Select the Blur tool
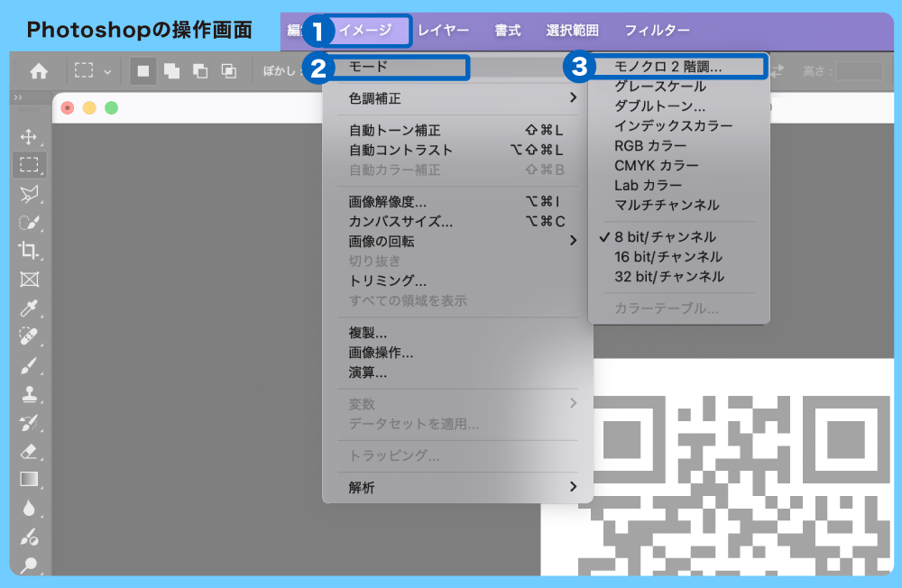 [x=29, y=508]
